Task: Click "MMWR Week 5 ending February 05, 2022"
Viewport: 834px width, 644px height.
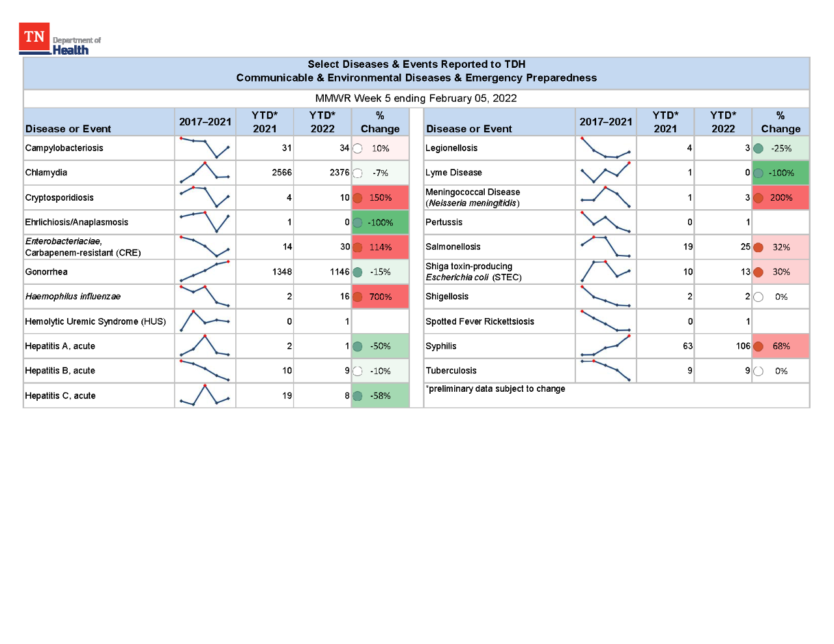Action: coord(416,98)
